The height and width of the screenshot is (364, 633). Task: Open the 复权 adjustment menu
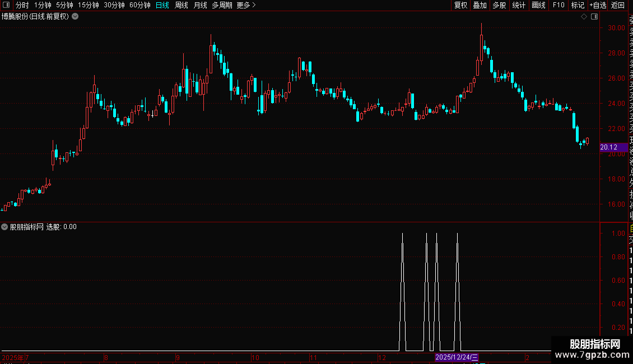pos(460,5)
